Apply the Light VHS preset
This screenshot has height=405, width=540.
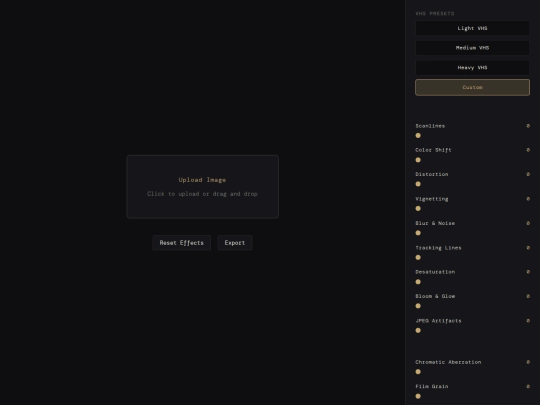tap(472, 28)
